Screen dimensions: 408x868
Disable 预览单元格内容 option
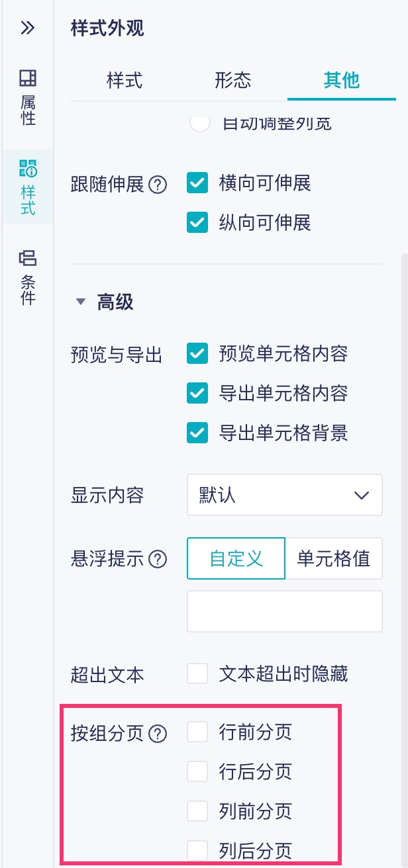coord(198,355)
